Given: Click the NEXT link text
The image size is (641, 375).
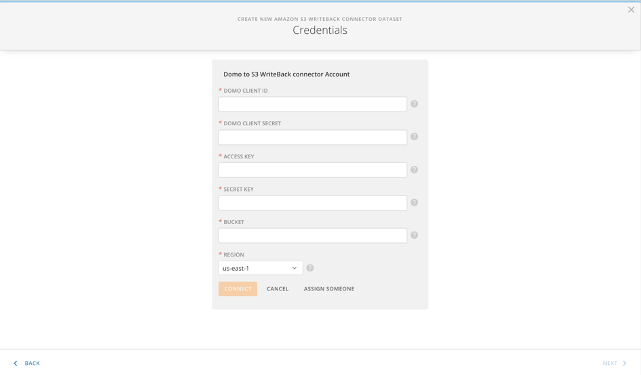Looking at the screenshot, I should pos(610,363).
